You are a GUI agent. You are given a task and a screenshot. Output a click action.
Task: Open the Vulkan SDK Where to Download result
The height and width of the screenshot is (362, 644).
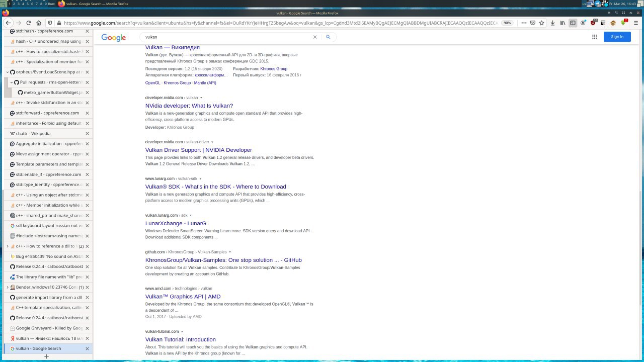point(216,187)
